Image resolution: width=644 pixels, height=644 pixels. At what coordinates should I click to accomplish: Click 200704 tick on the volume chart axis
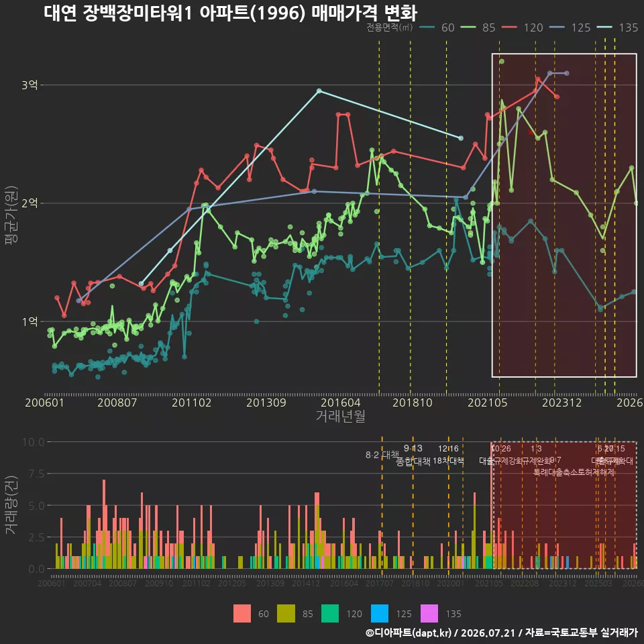(x=87, y=583)
